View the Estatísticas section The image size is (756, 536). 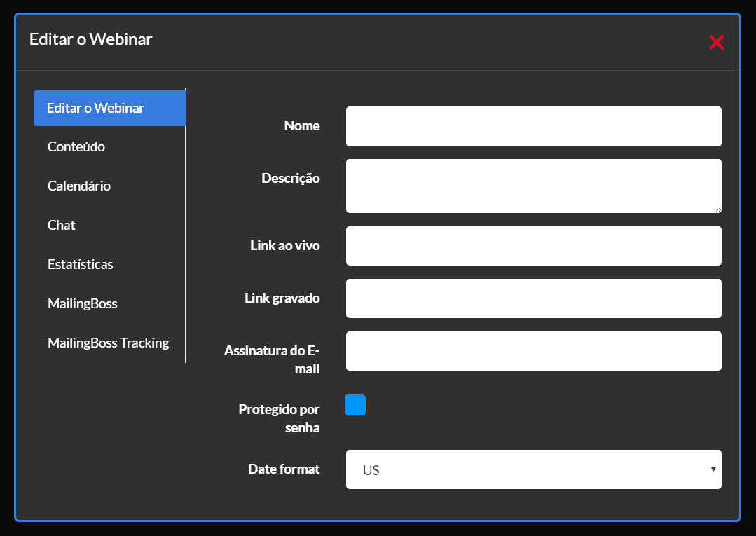click(78, 264)
